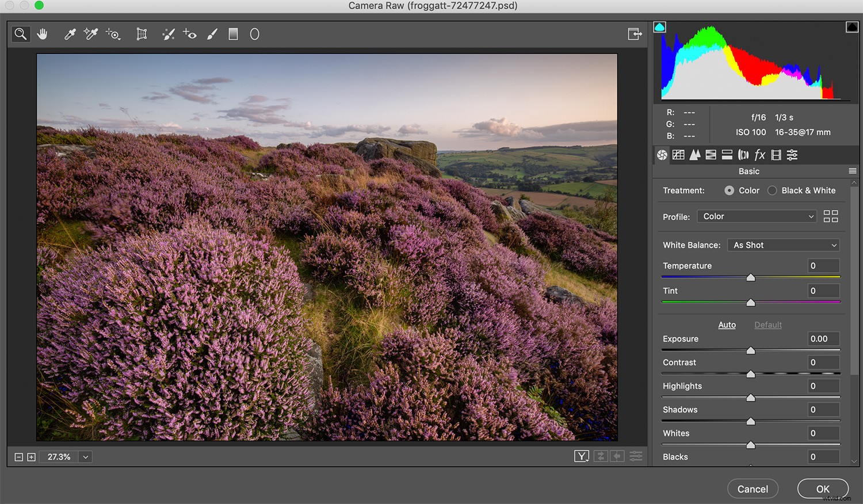Select the Adjustment Brush tool
Screen dimensions: 863x504
(212, 34)
